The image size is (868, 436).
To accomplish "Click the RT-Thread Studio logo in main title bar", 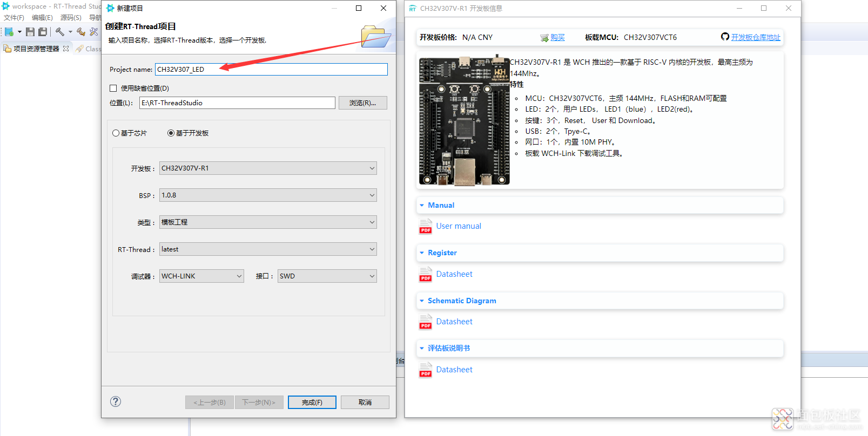I will [x=6, y=6].
